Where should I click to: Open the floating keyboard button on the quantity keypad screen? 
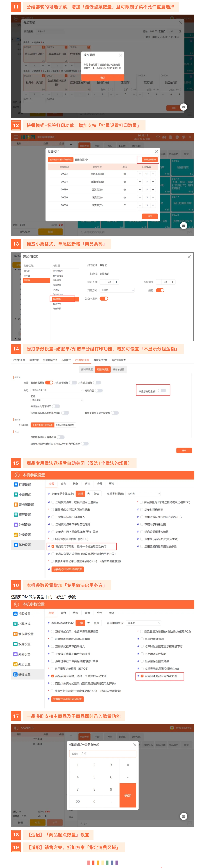coord(183,816)
